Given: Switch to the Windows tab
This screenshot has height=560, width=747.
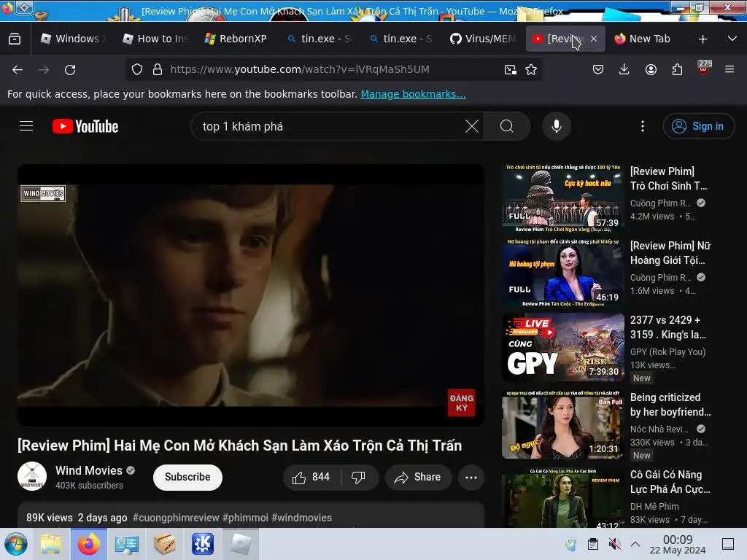Looking at the screenshot, I should click(x=74, y=39).
